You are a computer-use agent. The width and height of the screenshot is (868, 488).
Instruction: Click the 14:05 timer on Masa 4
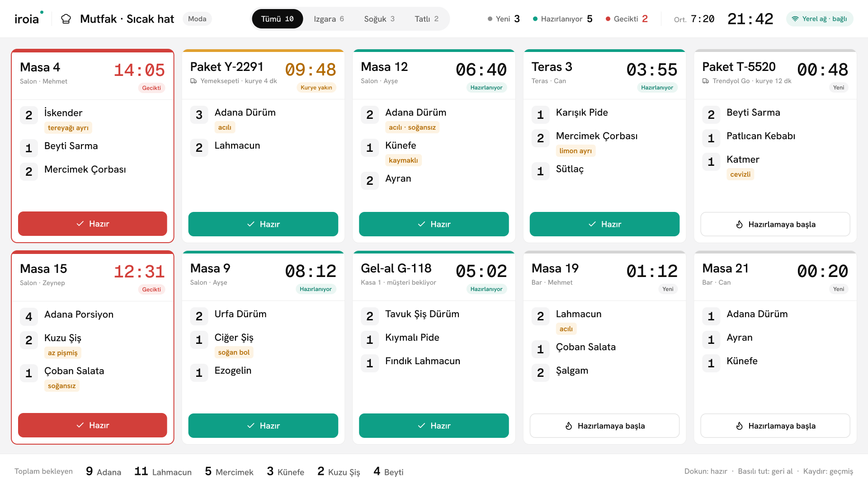[139, 70]
